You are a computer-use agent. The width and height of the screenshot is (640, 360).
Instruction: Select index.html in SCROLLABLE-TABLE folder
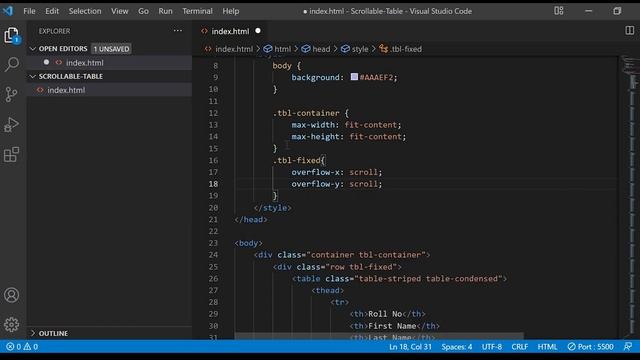(109, 90)
